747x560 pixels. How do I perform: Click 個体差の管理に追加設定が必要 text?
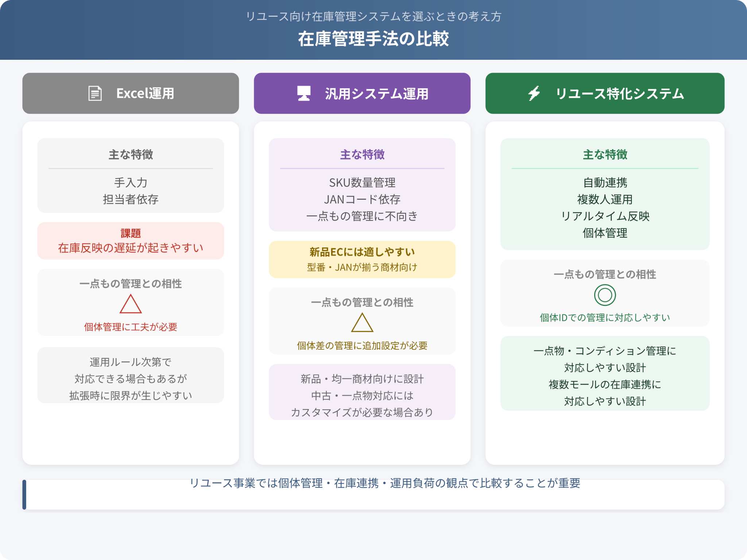click(362, 346)
